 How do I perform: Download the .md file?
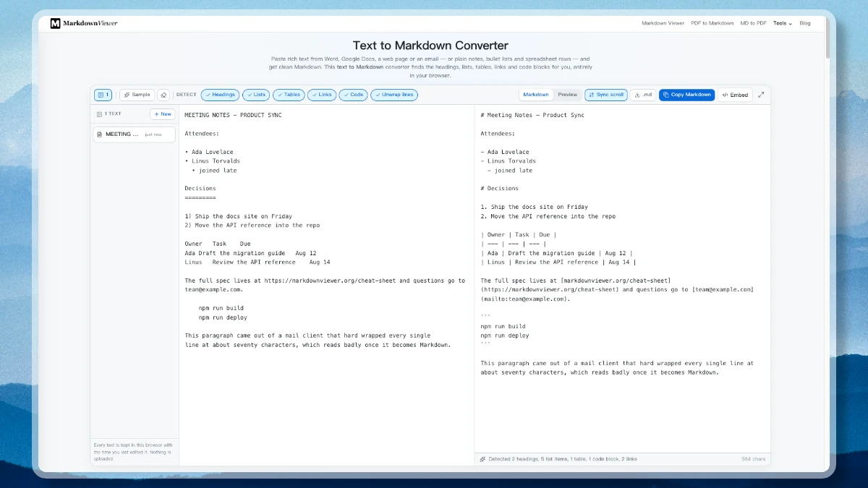point(643,95)
